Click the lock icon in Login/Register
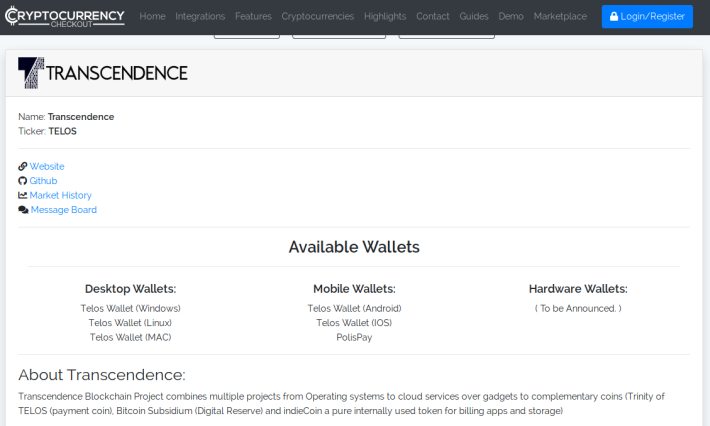The width and height of the screenshot is (710, 426). pos(614,16)
